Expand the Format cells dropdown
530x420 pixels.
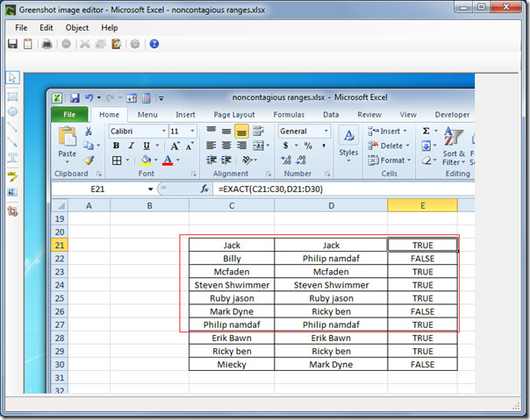pyautogui.click(x=409, y=160)
